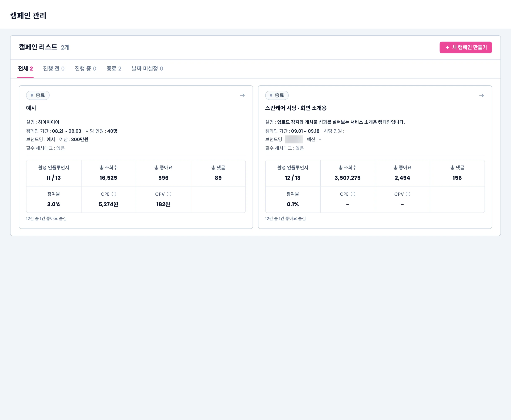This screenshot has height=420, width=511.
Task: Open the 스킨케어 시딩 campaign arrow icon
Action: pos(481,95)
